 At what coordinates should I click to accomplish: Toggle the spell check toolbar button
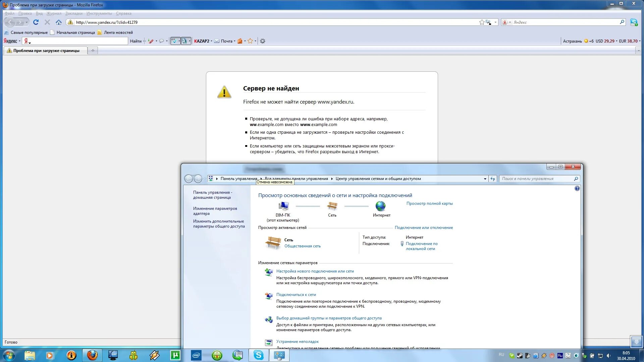coord(174,41)
